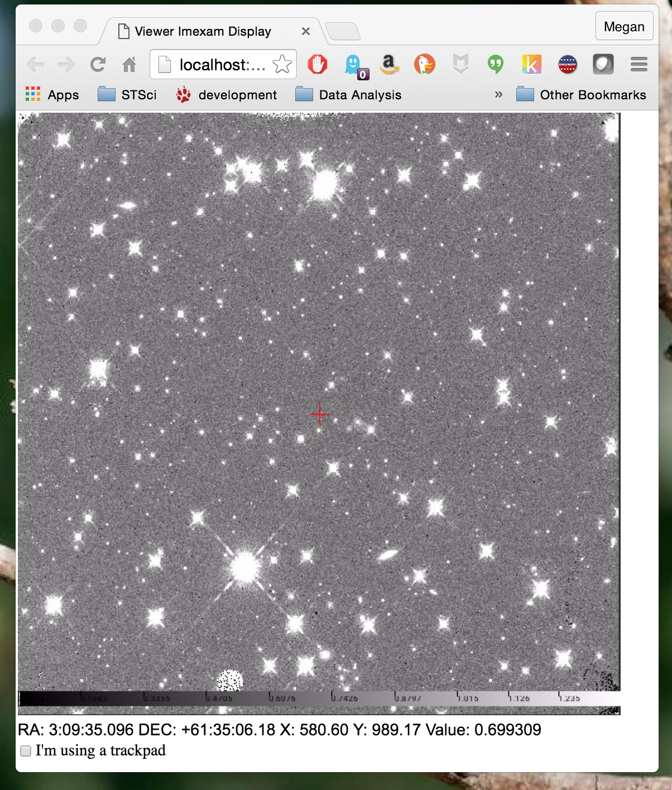Click the grayscale colorbar below the image

coord(319,698)
